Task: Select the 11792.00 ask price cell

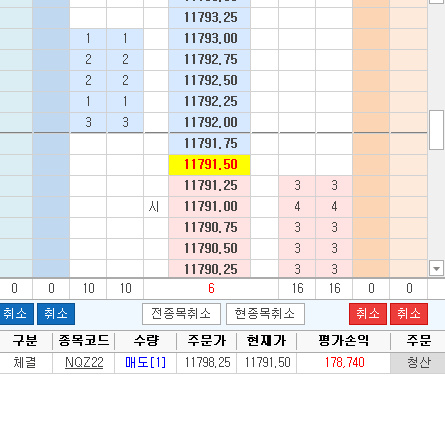Action: coord(210,122)
